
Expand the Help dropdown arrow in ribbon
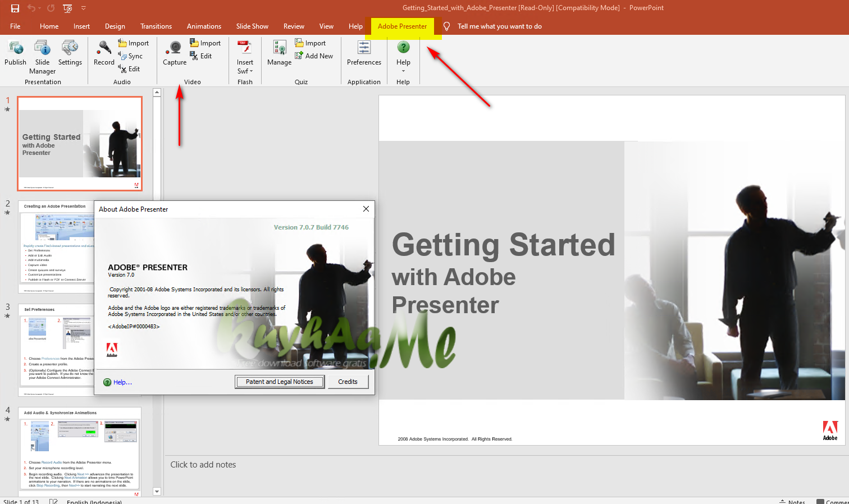point(403,71)
